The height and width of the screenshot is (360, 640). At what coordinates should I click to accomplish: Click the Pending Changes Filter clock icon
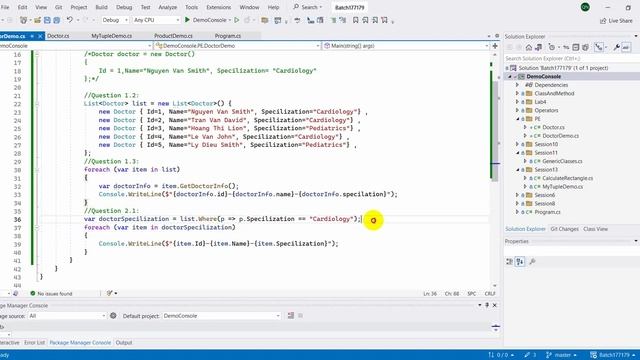click(x=552, y=47)
